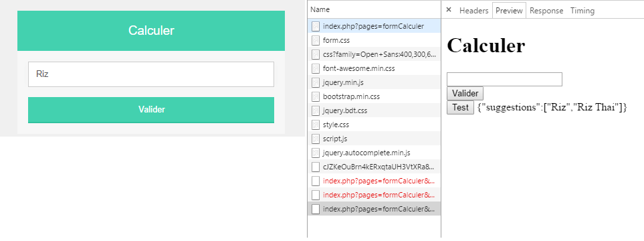Click the blank icon beside cJZKeOuBrn4kERxqtaUH3VtXRa8 request
This screenshot has width=644, height=241.
pyautogui.click(x=316, y=167)
